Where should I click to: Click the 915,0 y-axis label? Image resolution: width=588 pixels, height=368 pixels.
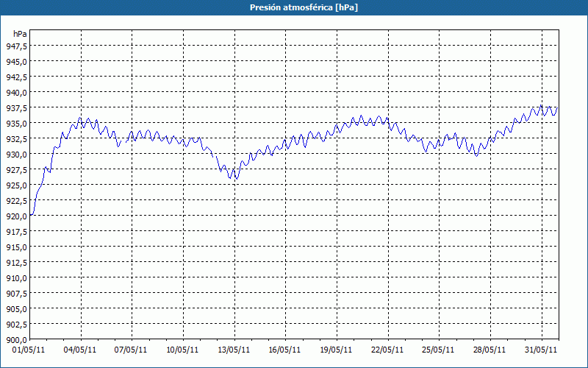16,247
